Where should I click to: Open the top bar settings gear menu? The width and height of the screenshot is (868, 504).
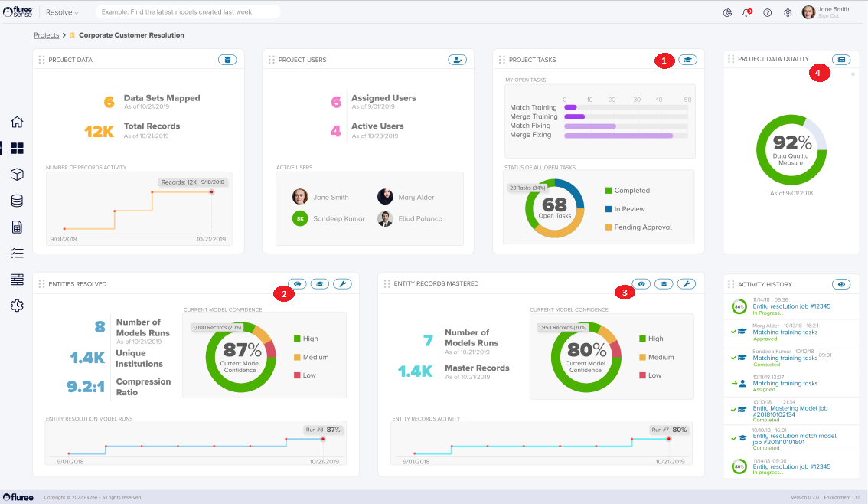point(788,12)
